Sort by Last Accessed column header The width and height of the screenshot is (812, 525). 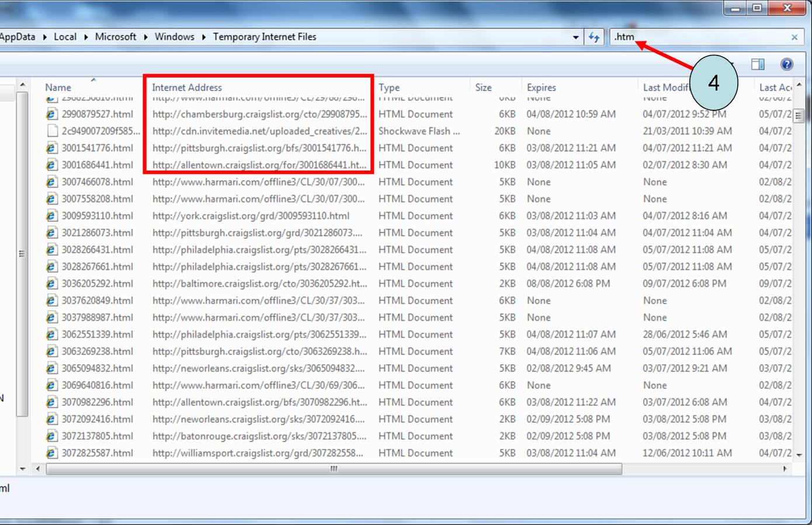775,88
